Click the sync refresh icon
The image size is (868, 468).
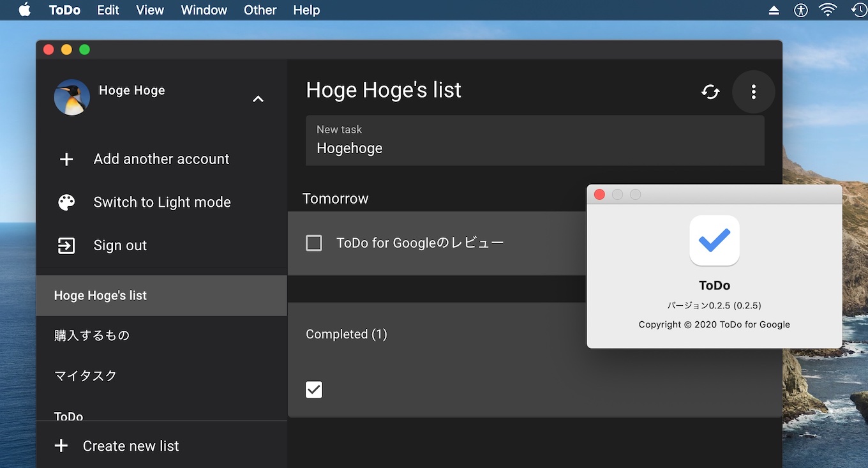coord(710,92)
